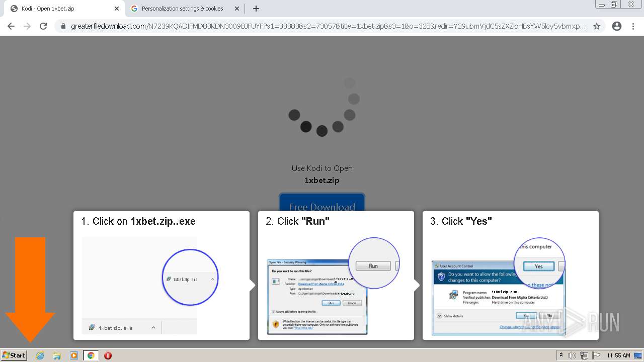Bookmark this page with the star
The image size is (644, 362).
point(597,26)
